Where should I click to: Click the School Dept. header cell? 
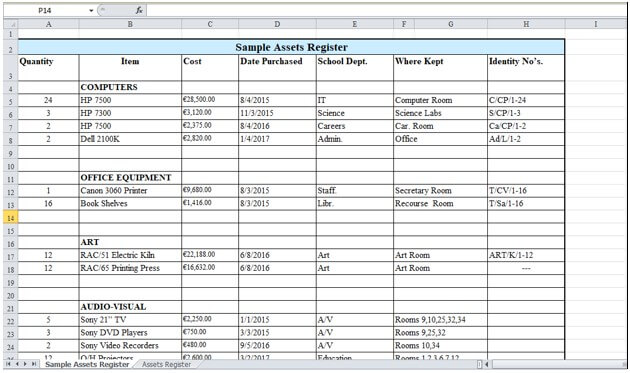[354, 68]
